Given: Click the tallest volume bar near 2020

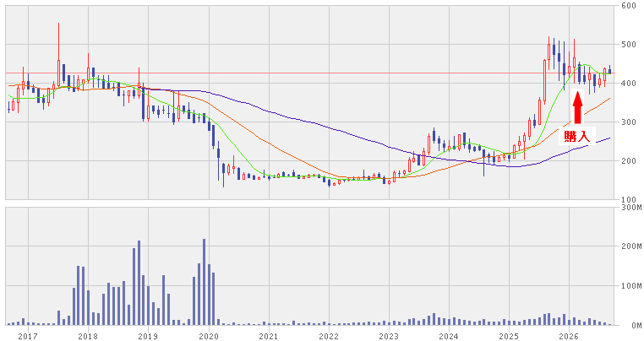Looking at the screenshot, I should click(x=205, y=282).
